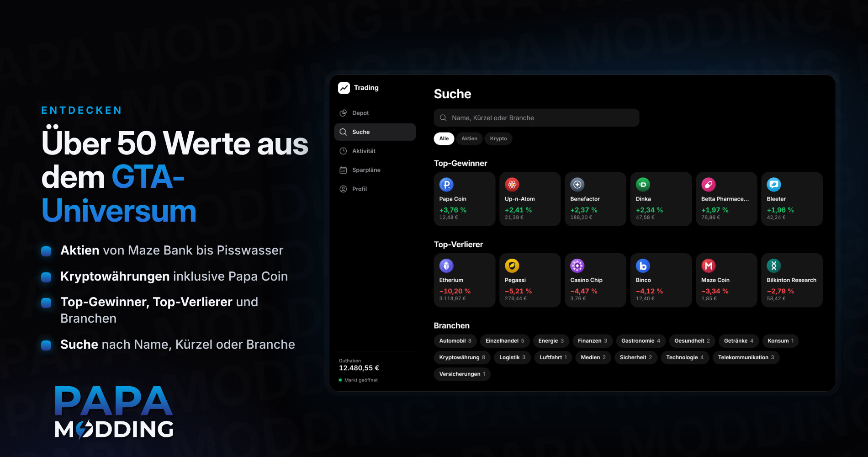The height and width of the screenshot is (457, 868).
Task: Click the Guthaben 12.480,55 € value
Action: (x=359, y=368)
